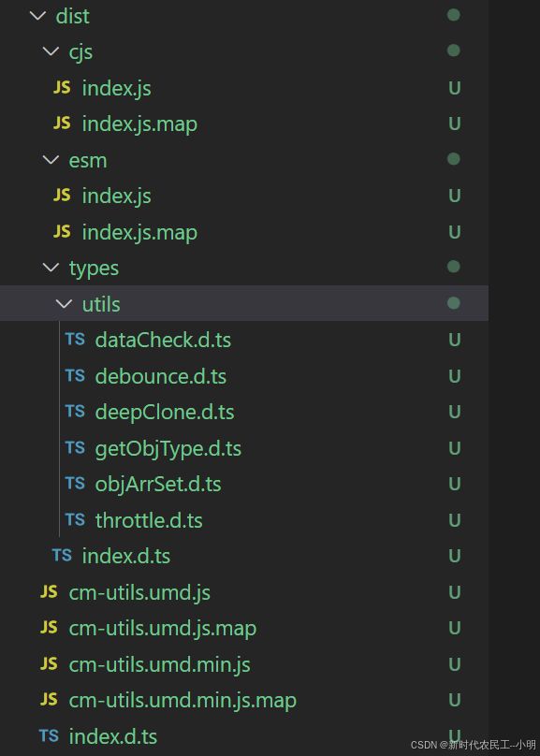Open index.js inside cjs folder
Viewport: 540px width, 756px height.
[117, 89]
